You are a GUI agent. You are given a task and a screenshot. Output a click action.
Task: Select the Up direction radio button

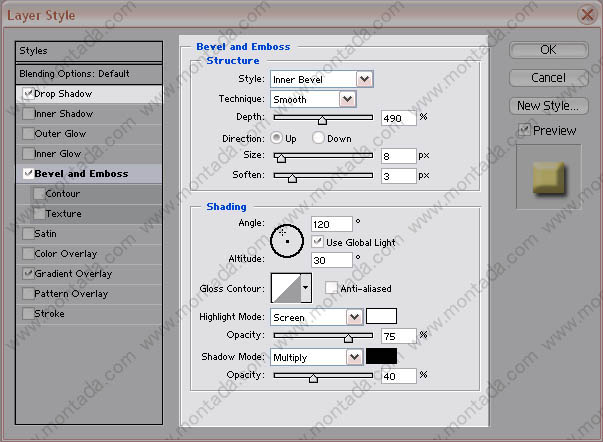(276, 138)
